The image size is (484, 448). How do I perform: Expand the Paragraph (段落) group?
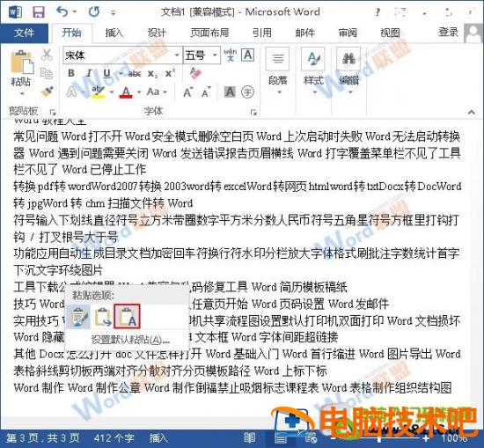278,71
